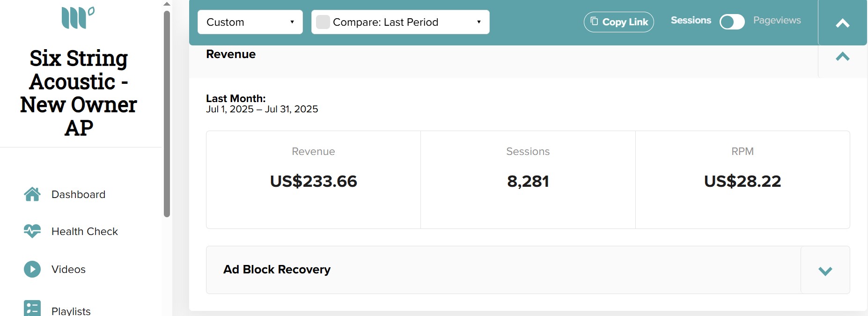Click the Health Check heartbeat icon
The image size is (868, 316).
pyautogui.click(x=32, y=231)
